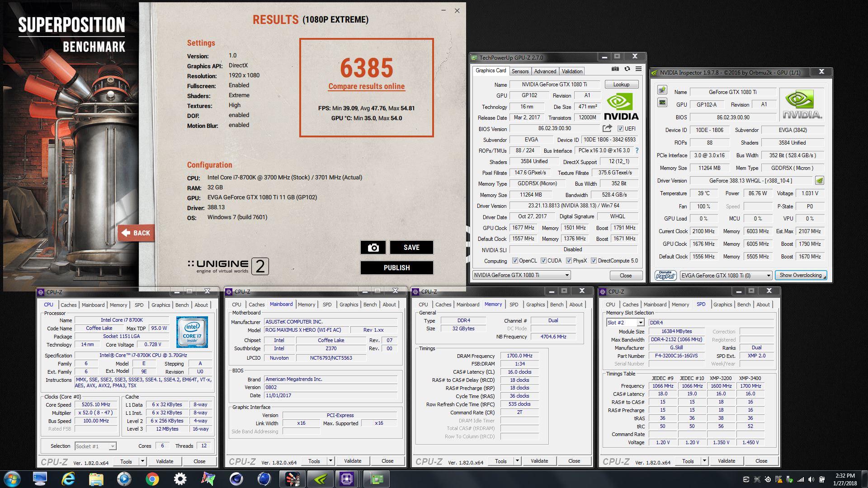Click the volume speaker icon in the system tray
This screenshot has width=868, height=488.
[811, 479]
